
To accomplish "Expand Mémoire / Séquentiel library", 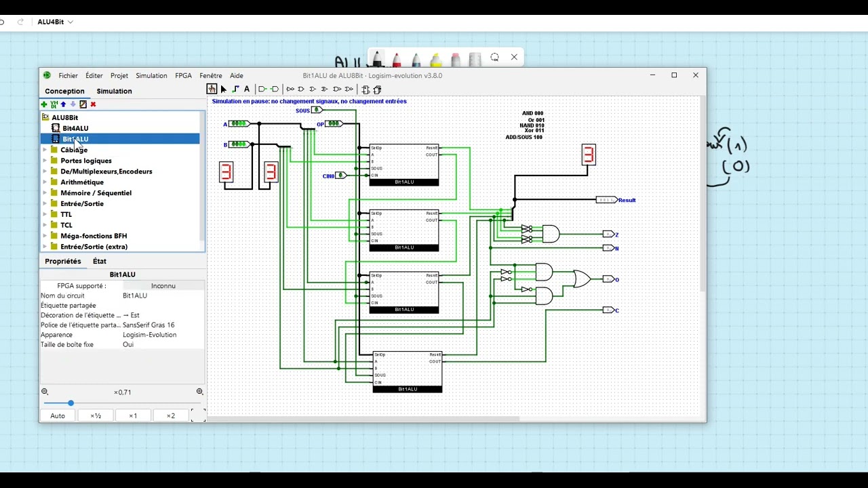I will pos(45,193).
